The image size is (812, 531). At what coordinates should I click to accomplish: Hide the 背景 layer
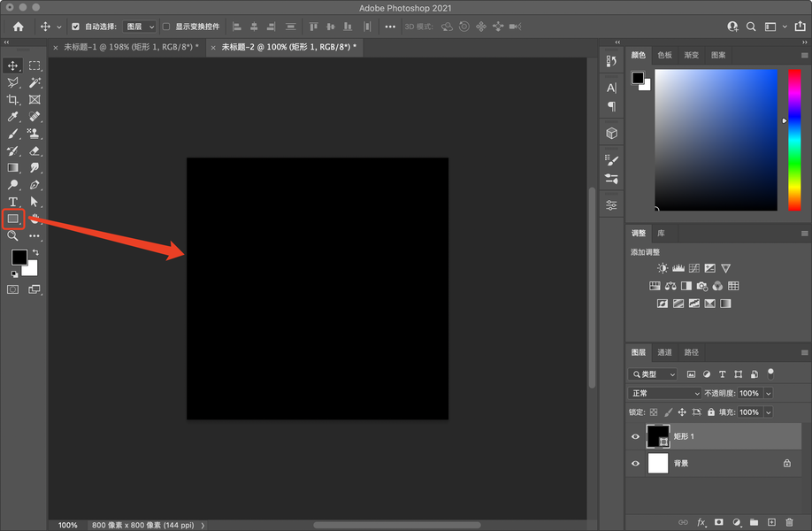click(635, 463)
